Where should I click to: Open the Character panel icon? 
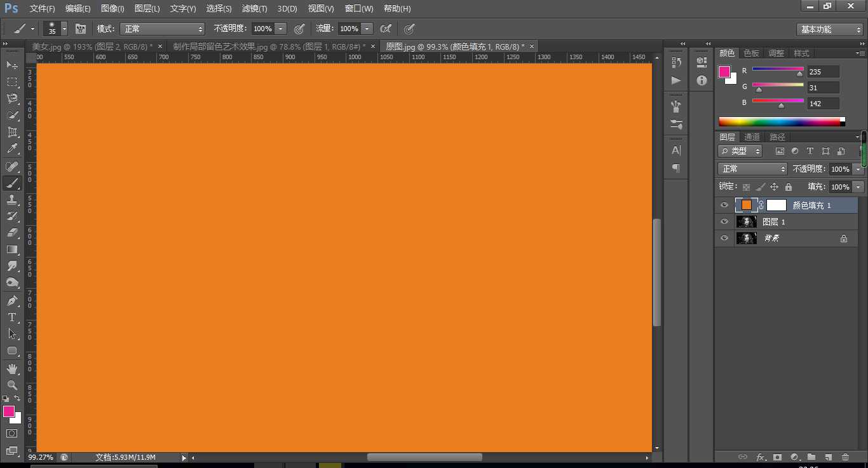point(676,150)
